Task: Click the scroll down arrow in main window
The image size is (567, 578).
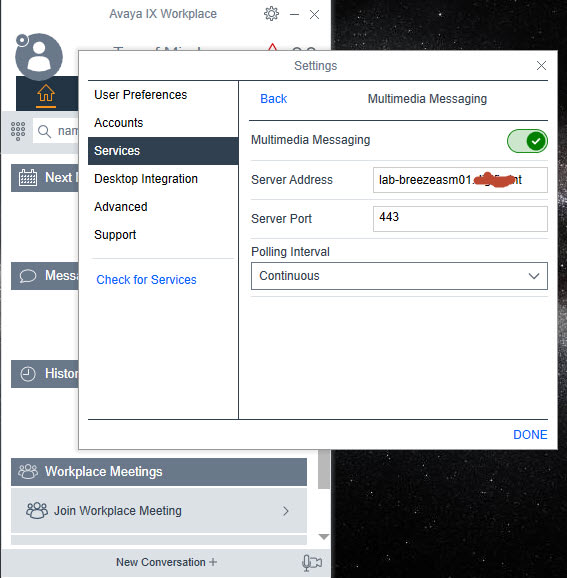Action: (x=324, y=537)
